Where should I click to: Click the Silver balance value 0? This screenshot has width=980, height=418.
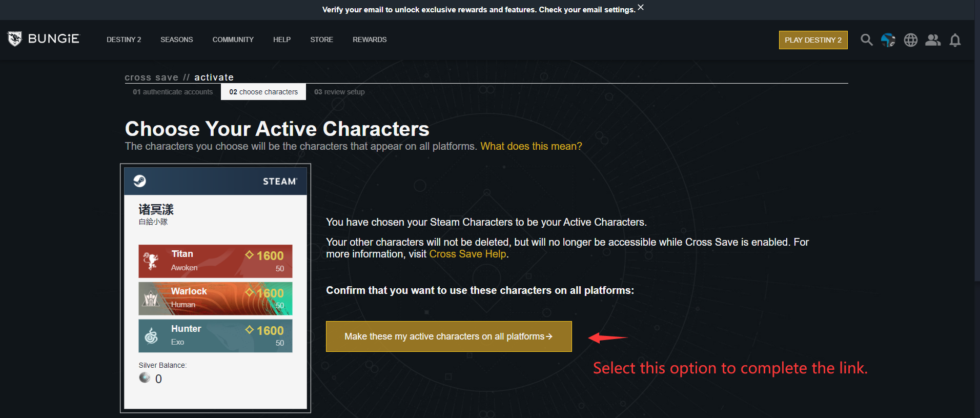tap(158, 379)
